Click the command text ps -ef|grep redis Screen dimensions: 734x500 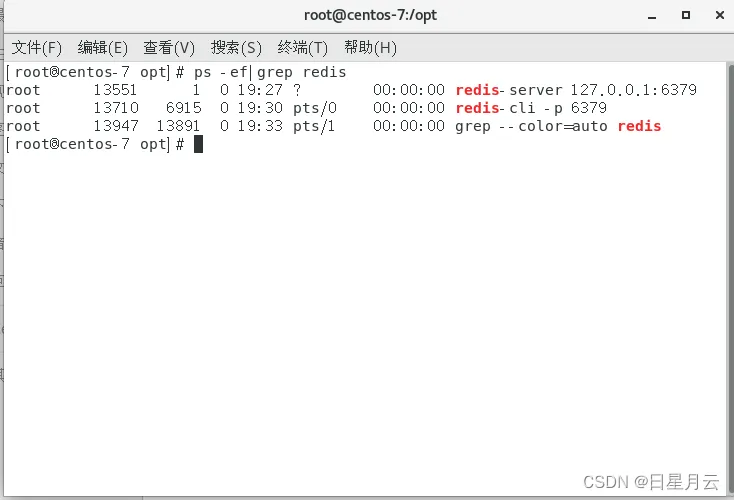coord(270,73)
